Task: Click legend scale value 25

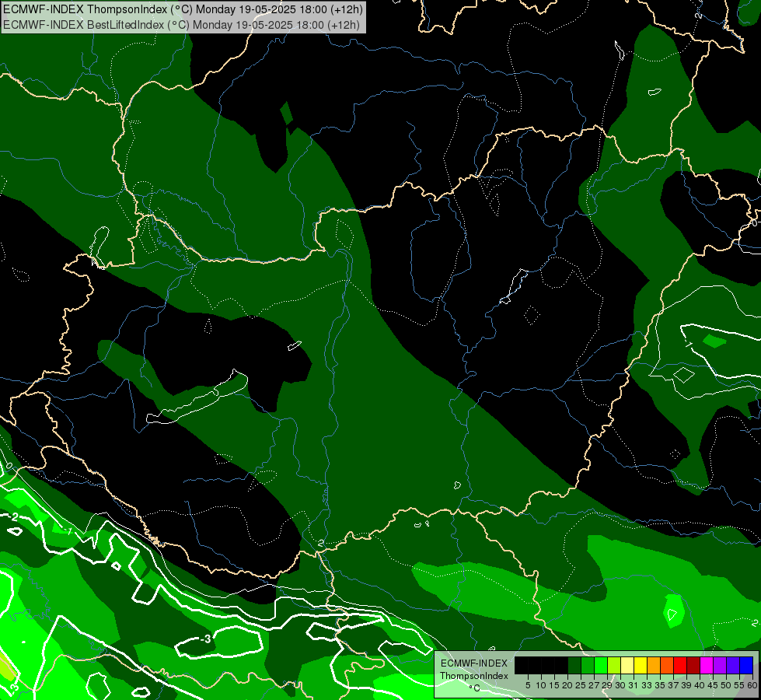Action: point(581,685)
